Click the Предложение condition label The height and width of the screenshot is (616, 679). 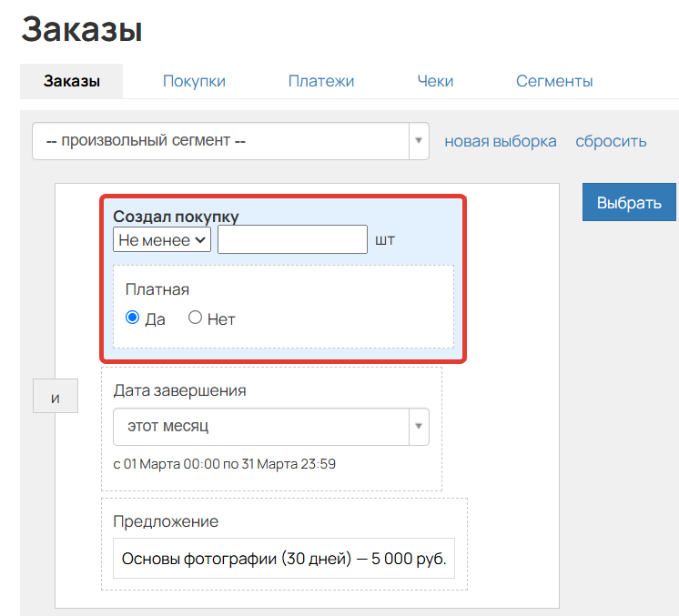pos(166,521)
